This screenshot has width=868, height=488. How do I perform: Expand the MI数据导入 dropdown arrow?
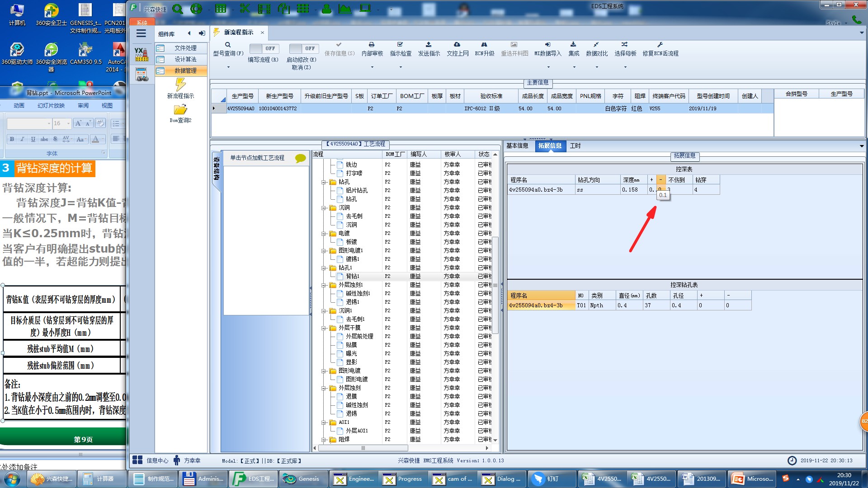pos(548,67)
